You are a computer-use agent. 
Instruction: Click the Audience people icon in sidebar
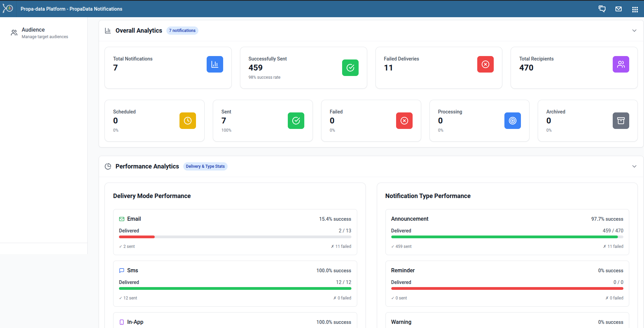pyautogui.click(x=14, y=32)
